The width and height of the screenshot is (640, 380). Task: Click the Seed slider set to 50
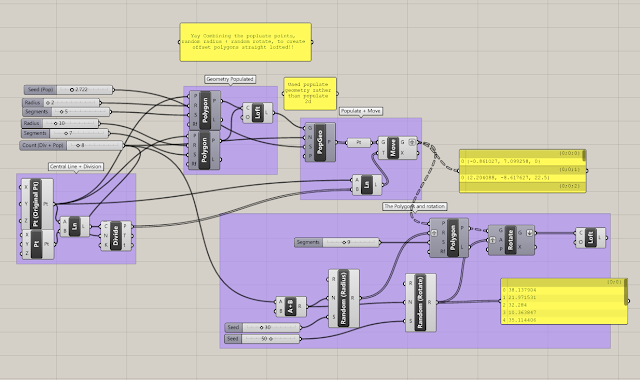(262, 339)
